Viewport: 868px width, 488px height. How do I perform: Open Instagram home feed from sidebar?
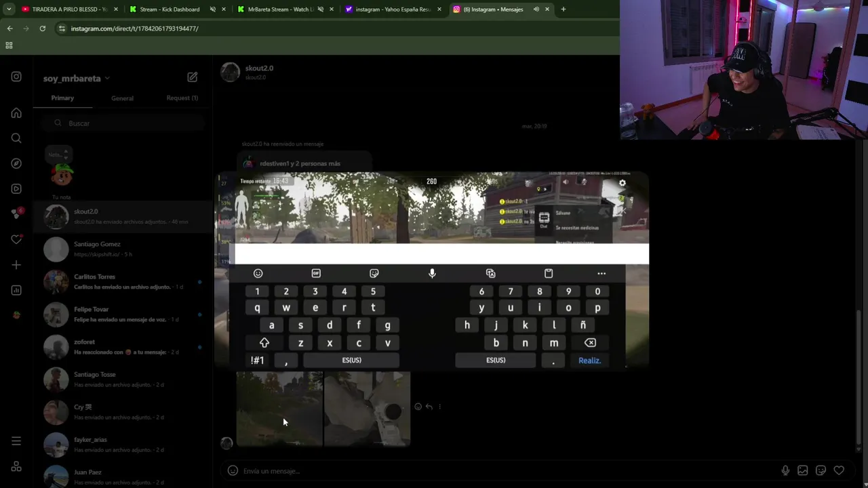tap(16, 113)
